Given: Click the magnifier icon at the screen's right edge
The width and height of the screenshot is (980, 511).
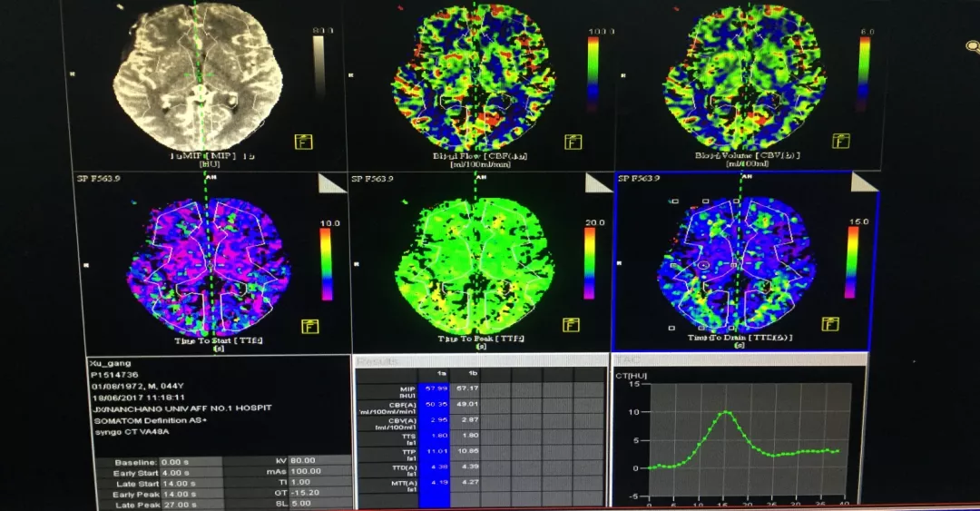Looking at the screenshot, I should coord(973,47).
